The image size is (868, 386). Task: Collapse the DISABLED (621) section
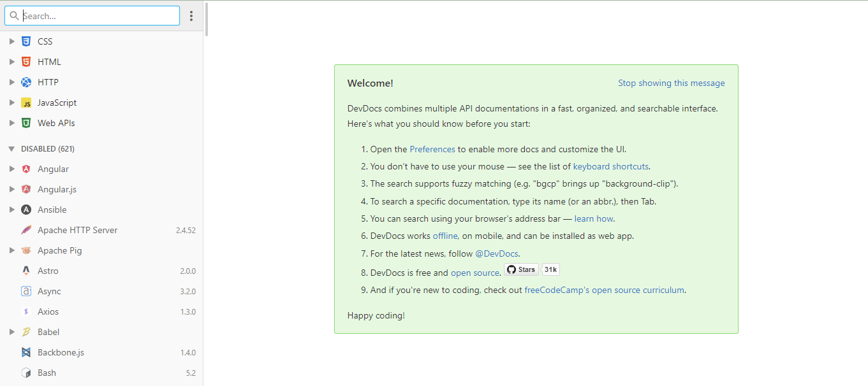pos(11,149)
